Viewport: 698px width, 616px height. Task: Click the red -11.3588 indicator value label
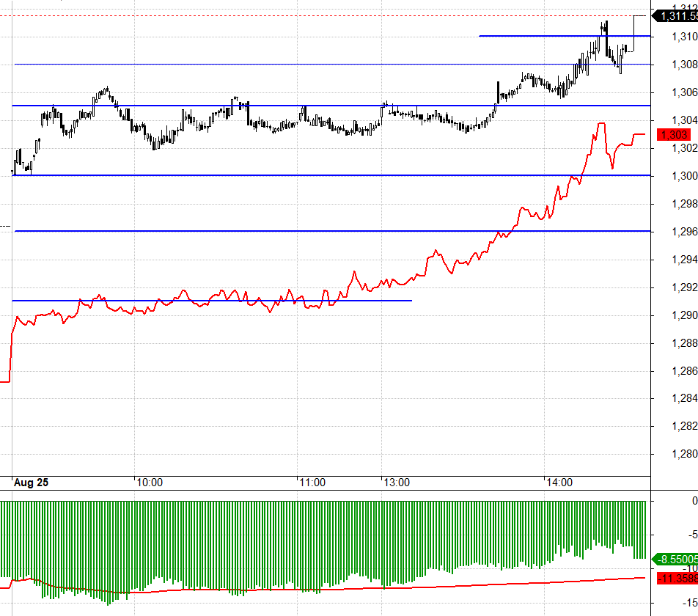(x=677, y=579)
